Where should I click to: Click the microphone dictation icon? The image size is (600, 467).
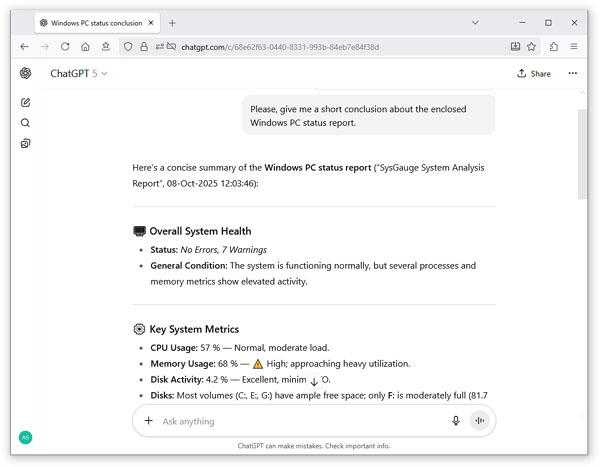456,421
